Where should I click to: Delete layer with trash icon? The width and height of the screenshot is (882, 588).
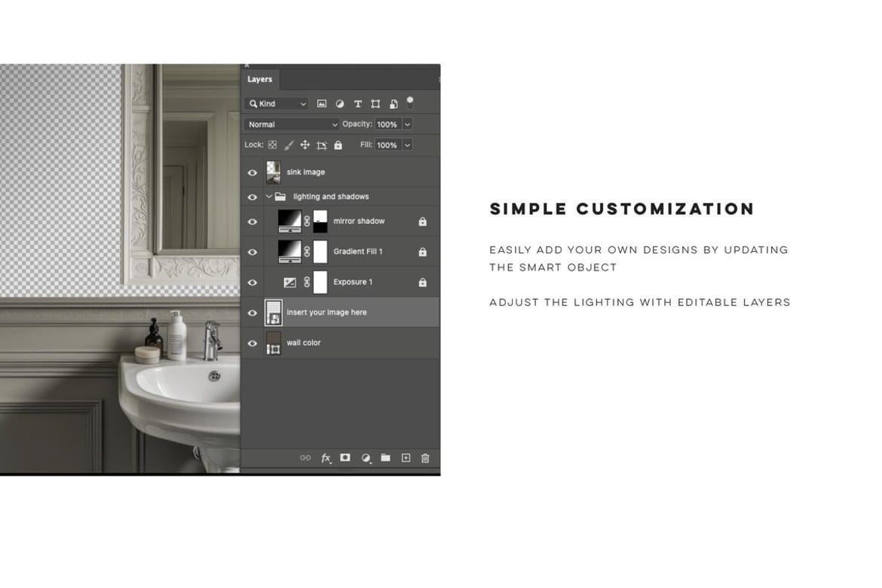(x=425, y=458)
